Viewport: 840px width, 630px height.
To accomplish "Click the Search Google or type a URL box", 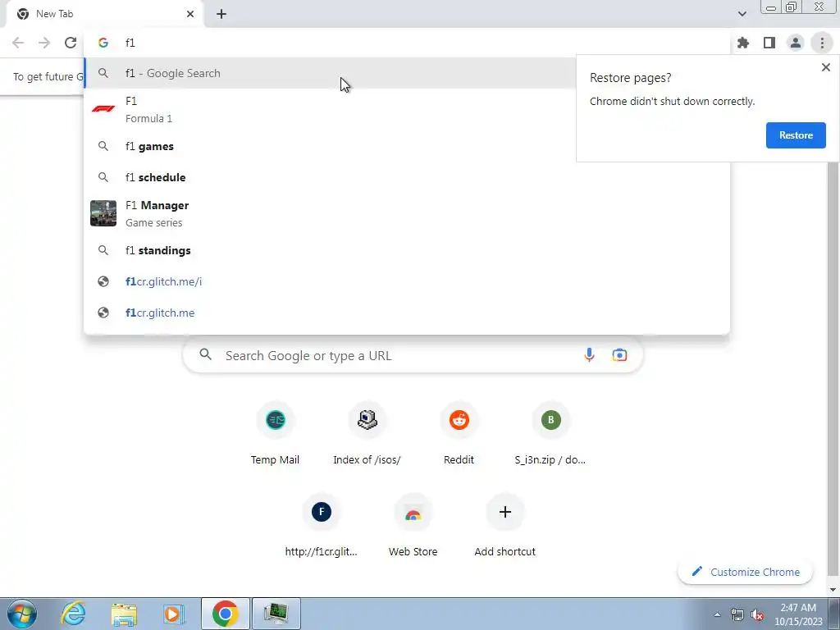I will (413, 355).
